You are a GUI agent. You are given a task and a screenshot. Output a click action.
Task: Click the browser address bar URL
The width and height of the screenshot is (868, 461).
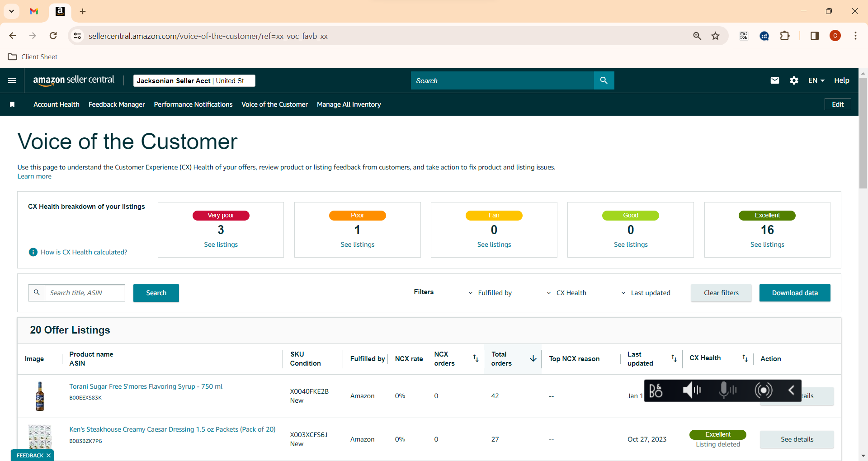pyautogui.click(x=208, y=36)
